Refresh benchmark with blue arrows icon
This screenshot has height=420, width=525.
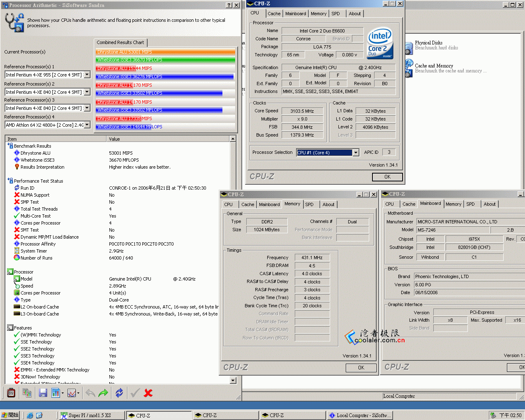point(119,393)
